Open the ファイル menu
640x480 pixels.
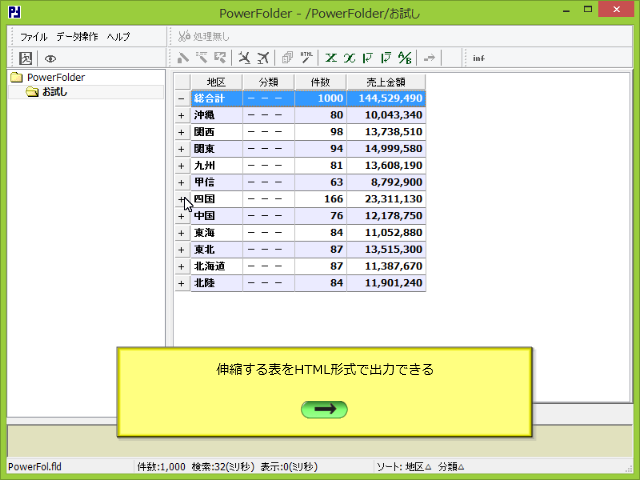point(34,37)
